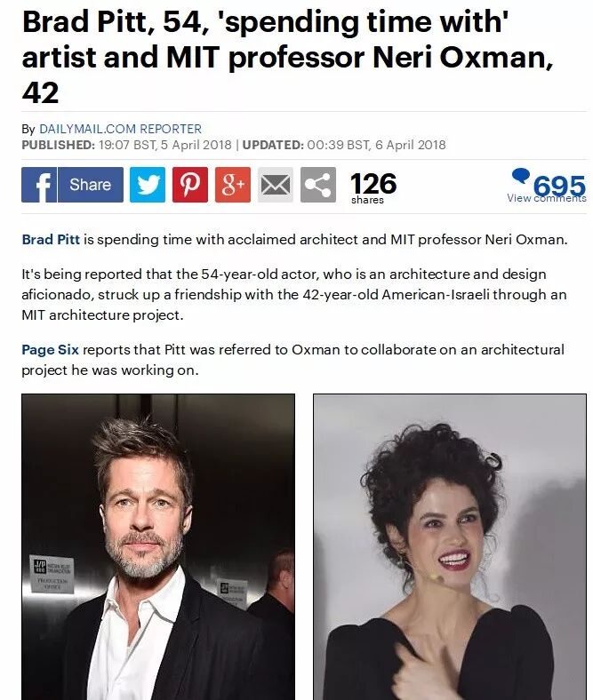Click the article headline text
This screenshot has height=700, width=593.
pos(288,58)
